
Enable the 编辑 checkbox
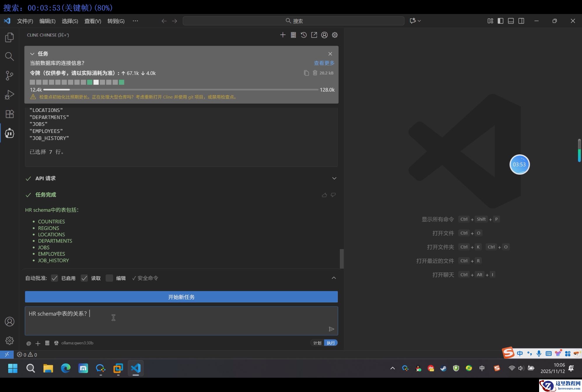click(109, 278)
